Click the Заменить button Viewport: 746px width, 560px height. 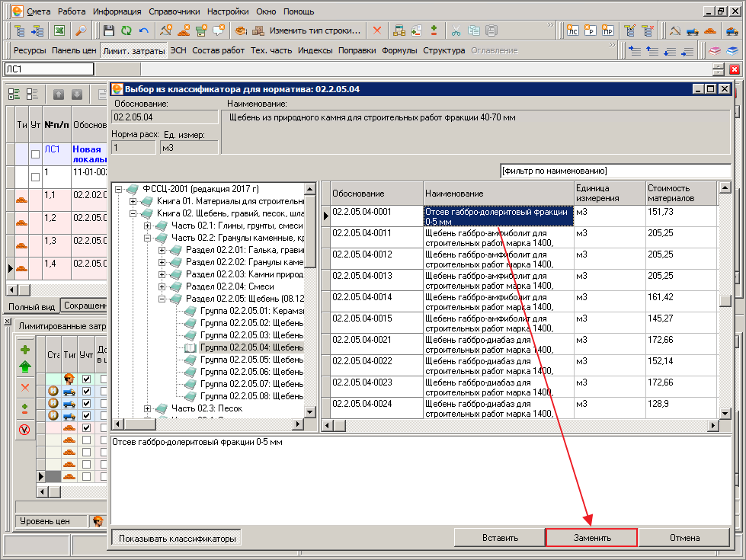[592, 538]
